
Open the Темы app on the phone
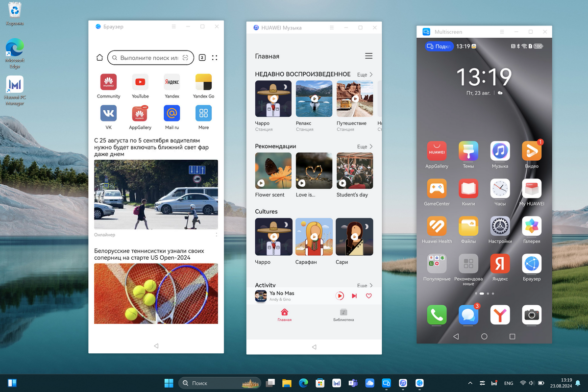click(x=468, y=151)
